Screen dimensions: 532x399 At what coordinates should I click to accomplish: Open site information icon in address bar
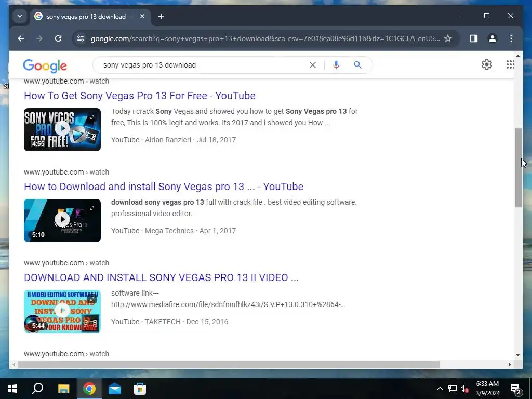[81, 38]
